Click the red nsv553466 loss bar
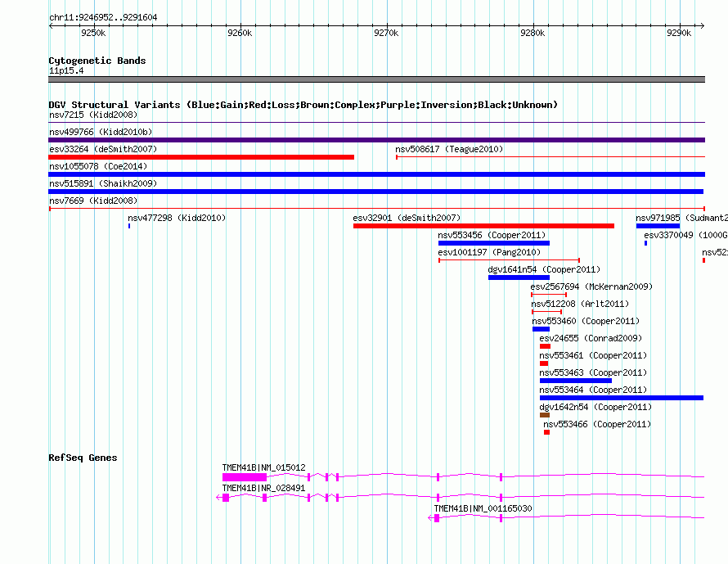This screenshot has width=728, height=564. (x=547, y=432)
